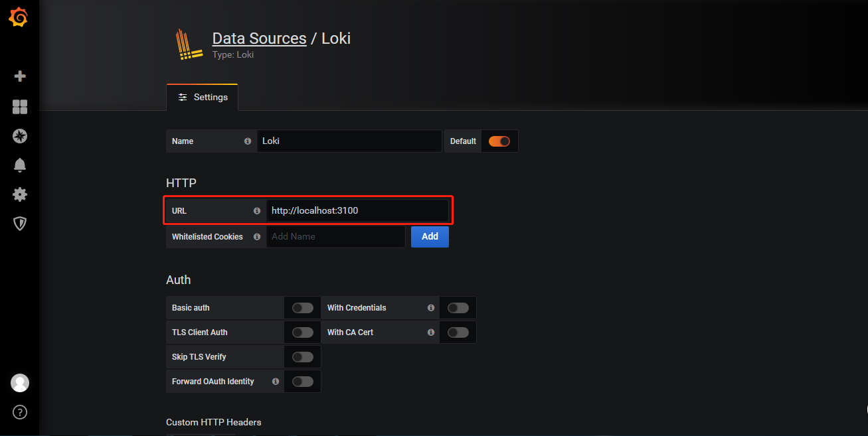
Task: Open the Create plus menu
Action: 20,76
